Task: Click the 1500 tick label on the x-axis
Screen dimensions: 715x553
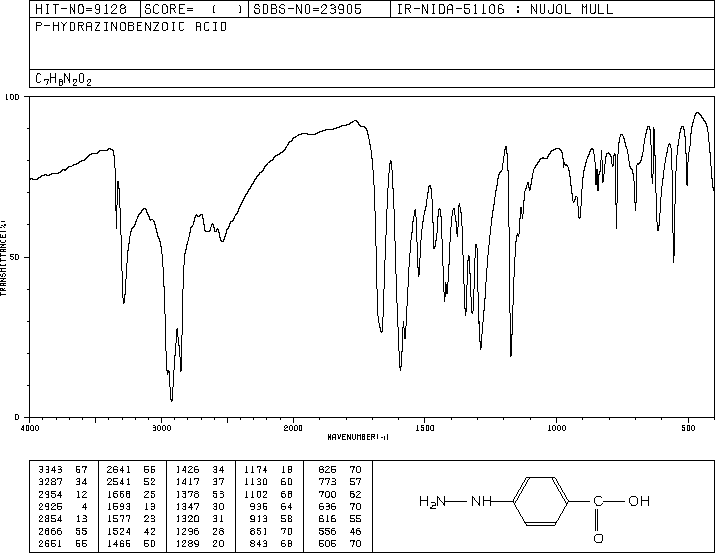Action: click(x=425, y=428)
